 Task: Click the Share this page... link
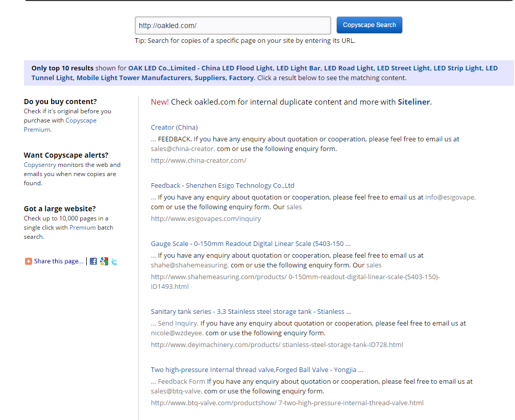pyautogui.click(x=59, y=261)
